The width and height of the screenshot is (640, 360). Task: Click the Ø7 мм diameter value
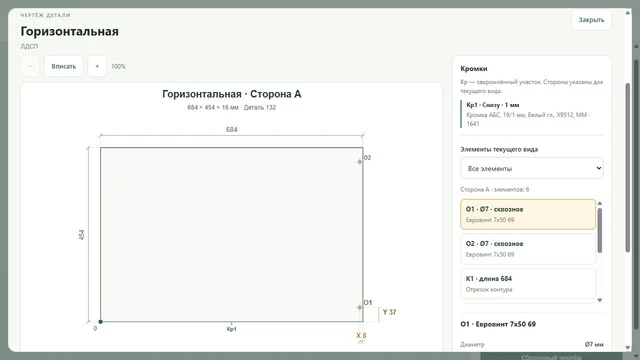[x=594, y=344]
